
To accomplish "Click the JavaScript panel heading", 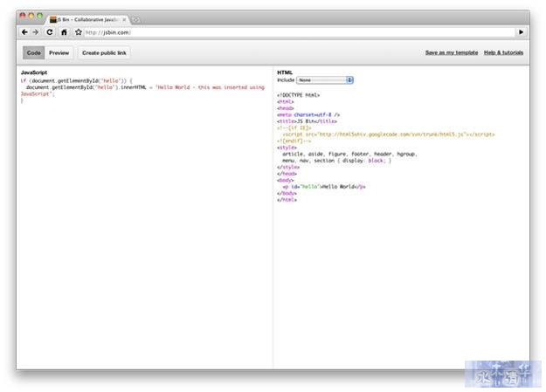I will (34, 72).
